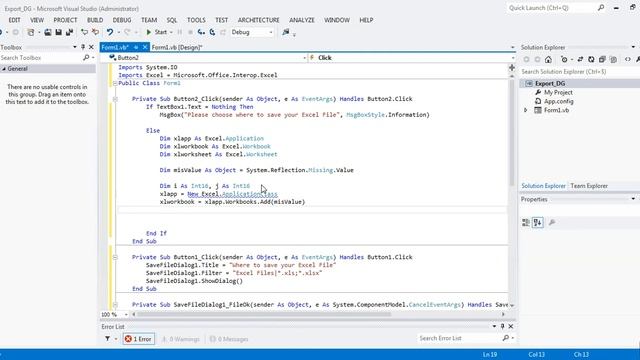Open the 100 % zoom dropdown

126,315
